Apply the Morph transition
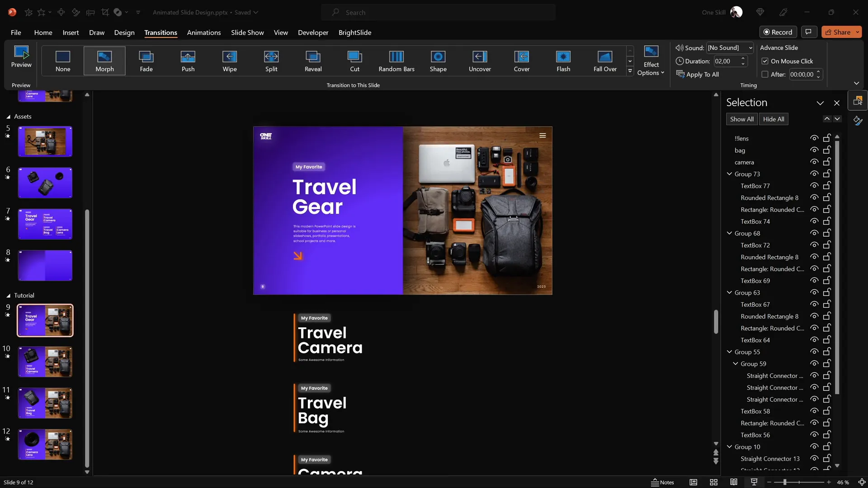Image resolution: width=868 pixels, height=488 pixels. 104,61
